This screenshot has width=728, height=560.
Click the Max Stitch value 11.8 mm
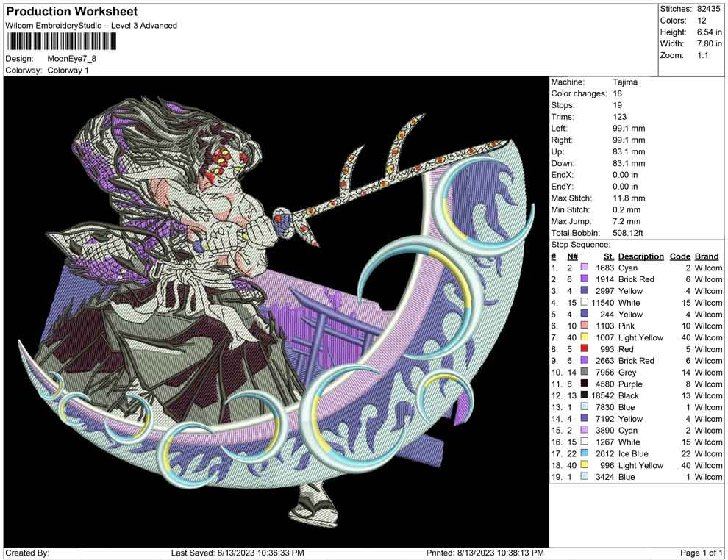[629, 198]
